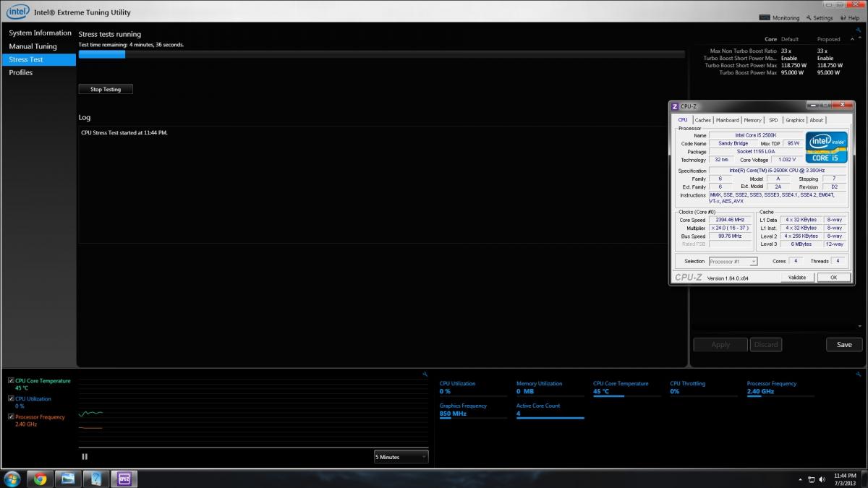Click the Save button in the tuning panel
The height and width of the screenshot is (488, 868).
pyautogui.click(x=844, y=344)
